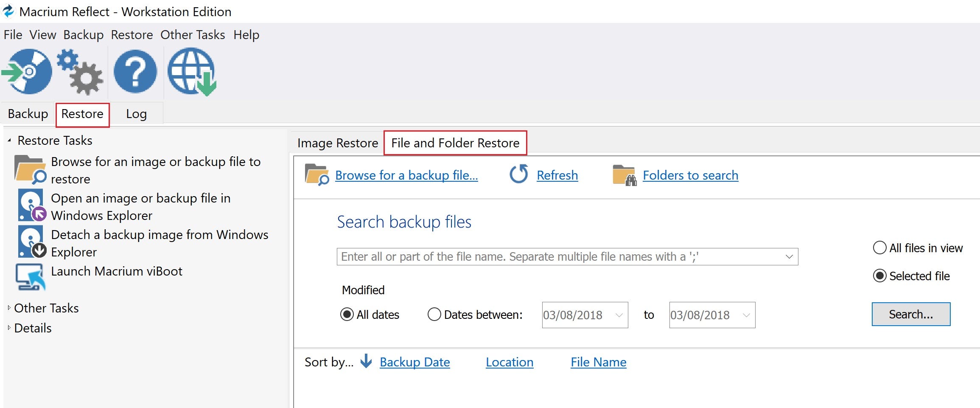Expand the Other Tasks section
The width and height of the screenshot is (980, 408).
click(9, 307)
